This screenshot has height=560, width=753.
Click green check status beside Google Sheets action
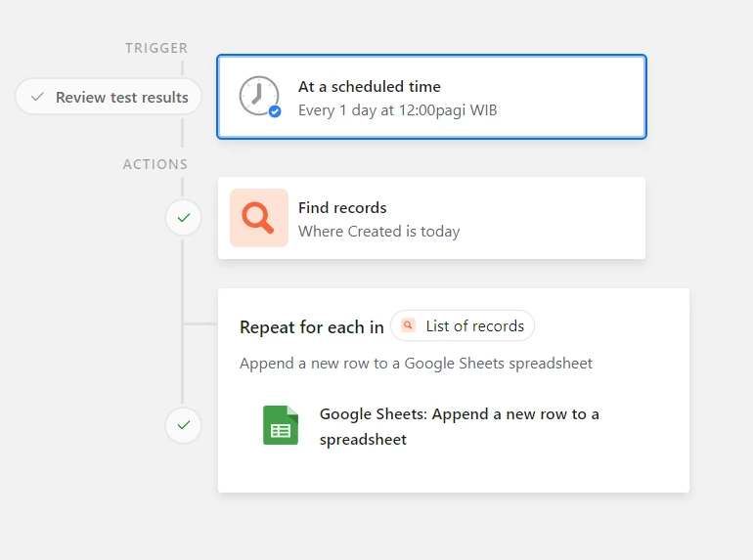(183, 425)
